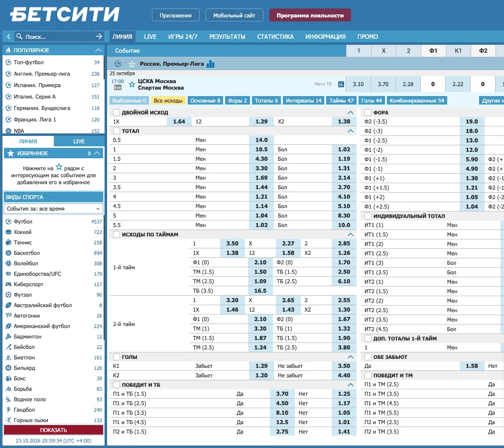504x448 pixels.
Task: Collapse the ТОТАЛ block chevron
Action: coord(350,131)
